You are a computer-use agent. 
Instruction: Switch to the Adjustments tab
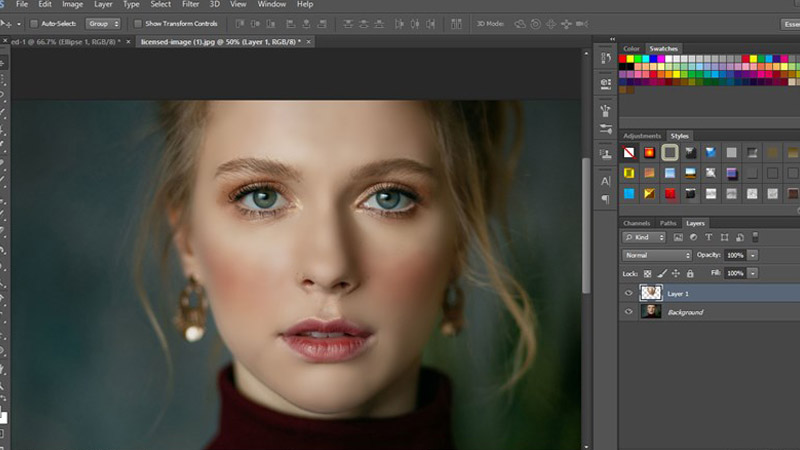click(641, 135)
